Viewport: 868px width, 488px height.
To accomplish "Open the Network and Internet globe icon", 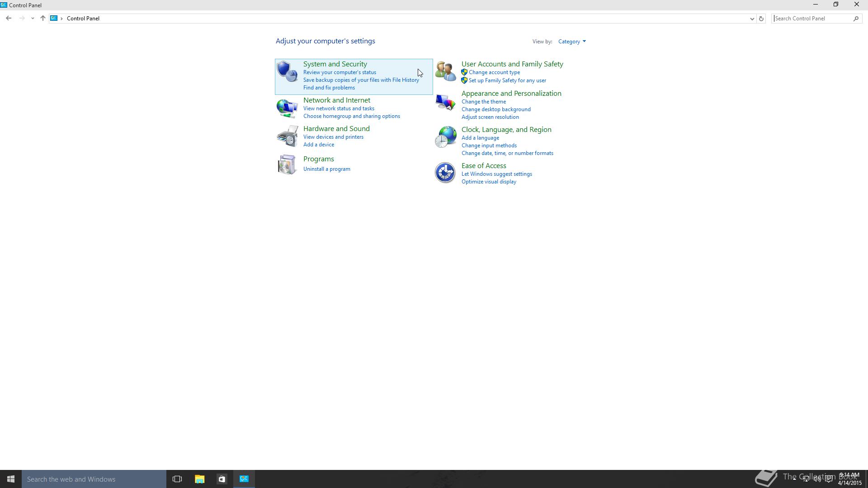I will [x=287, y=108].
